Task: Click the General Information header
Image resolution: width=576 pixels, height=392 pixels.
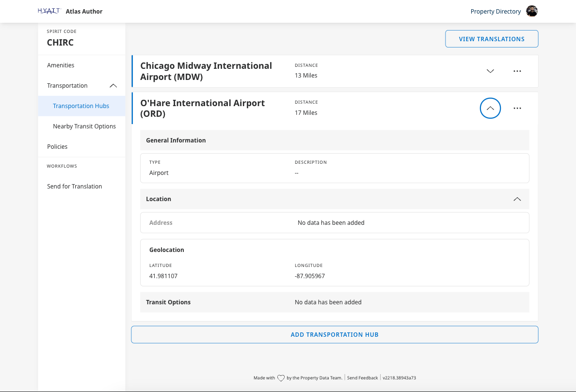Action: pos(176,140)
